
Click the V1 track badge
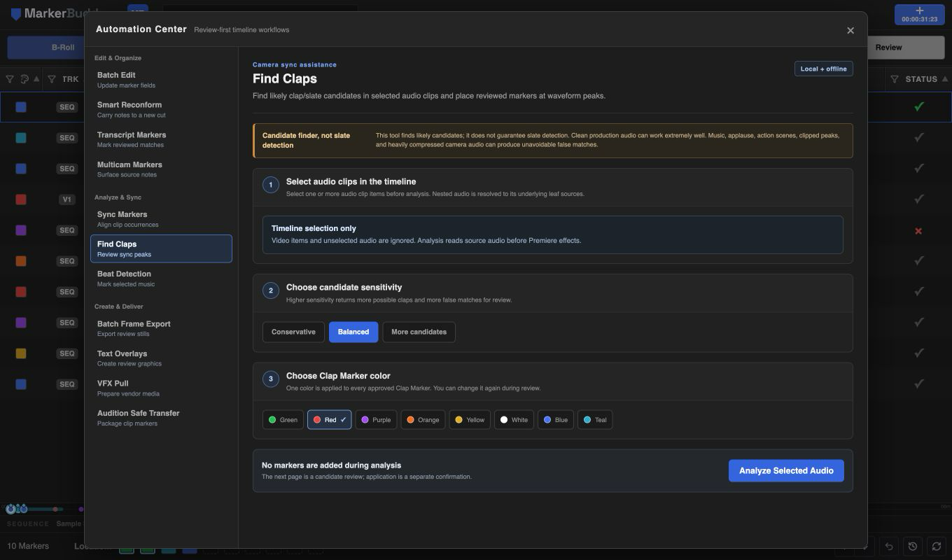click(x=67, y=199)
